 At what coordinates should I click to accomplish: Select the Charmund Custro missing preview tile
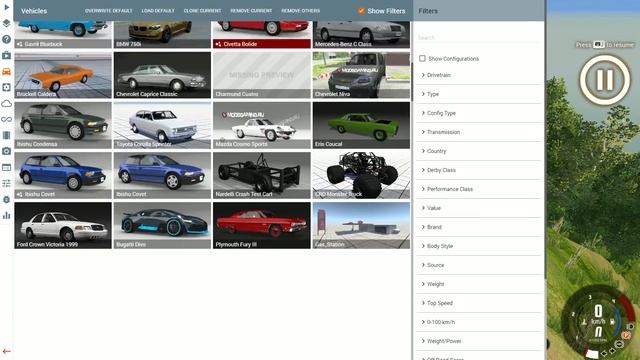pyautogui.click(x=262, y=75)
